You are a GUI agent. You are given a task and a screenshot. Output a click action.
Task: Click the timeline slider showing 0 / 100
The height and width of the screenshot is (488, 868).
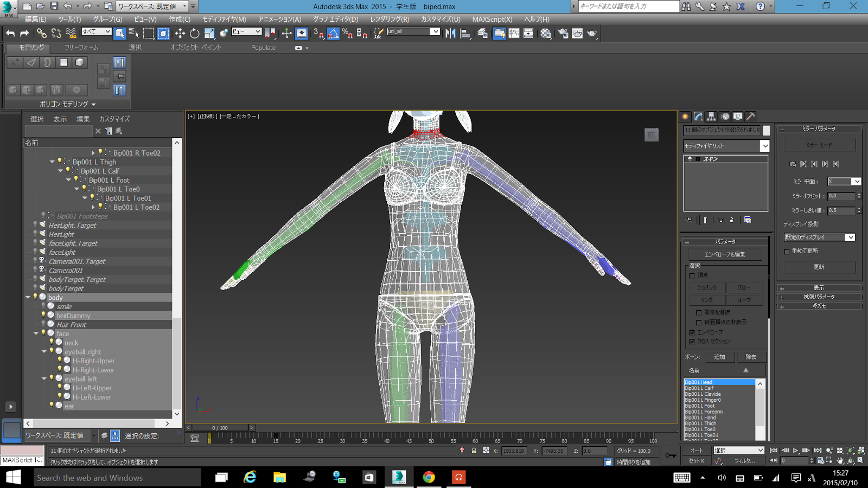coord(221,428)
